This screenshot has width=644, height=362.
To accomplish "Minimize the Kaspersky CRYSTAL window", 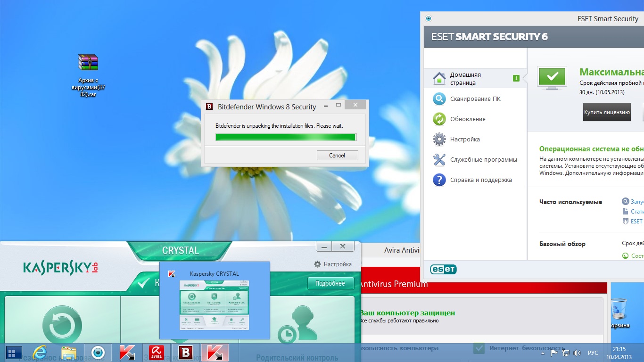I will pos(324,246).
